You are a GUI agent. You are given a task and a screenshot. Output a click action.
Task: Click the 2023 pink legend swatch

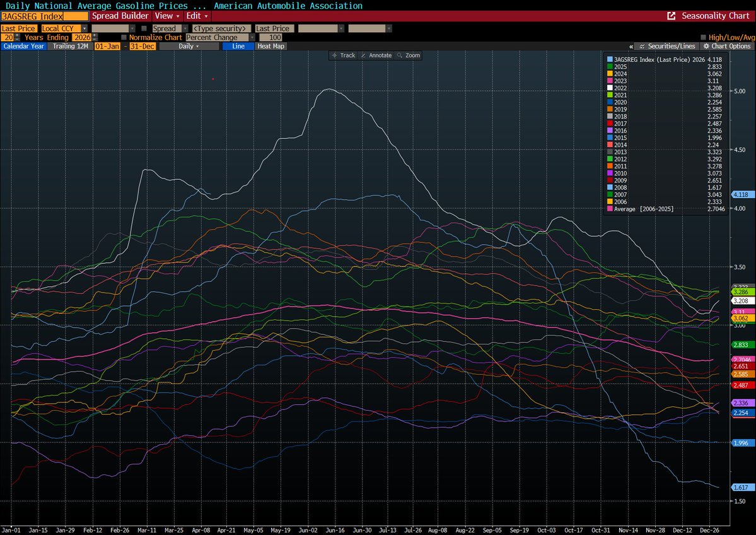click(x=610, y=81)
